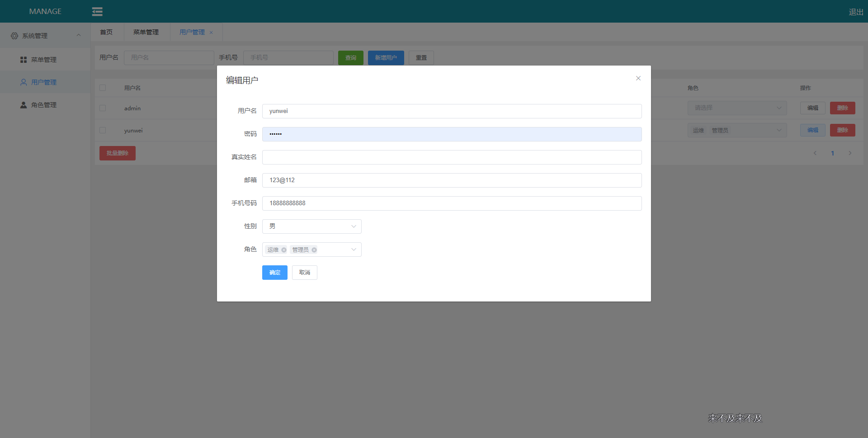Image resolution: width=868 pixels, height=438 pixels.
Task: Click the user icon beside 用户管理
Action: 23,82
